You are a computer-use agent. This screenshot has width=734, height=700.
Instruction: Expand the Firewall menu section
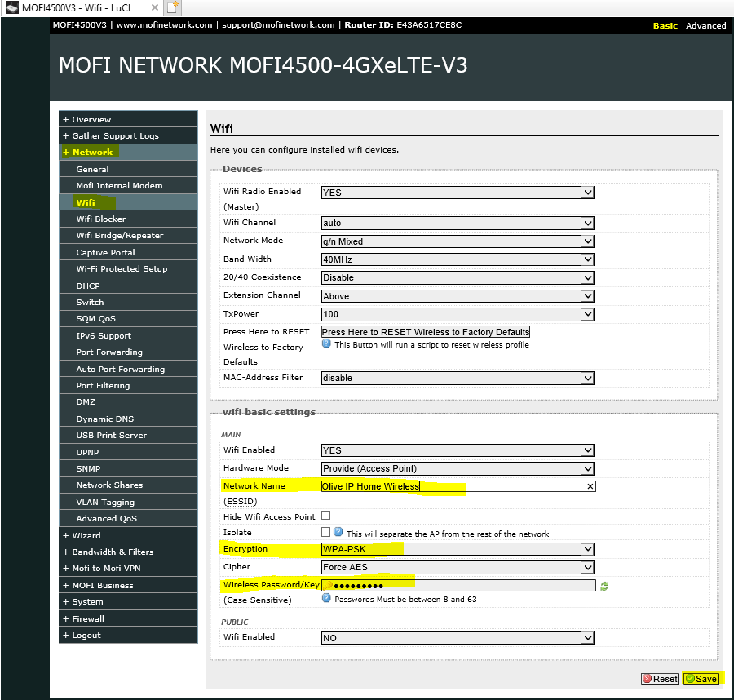pos(128,618)
